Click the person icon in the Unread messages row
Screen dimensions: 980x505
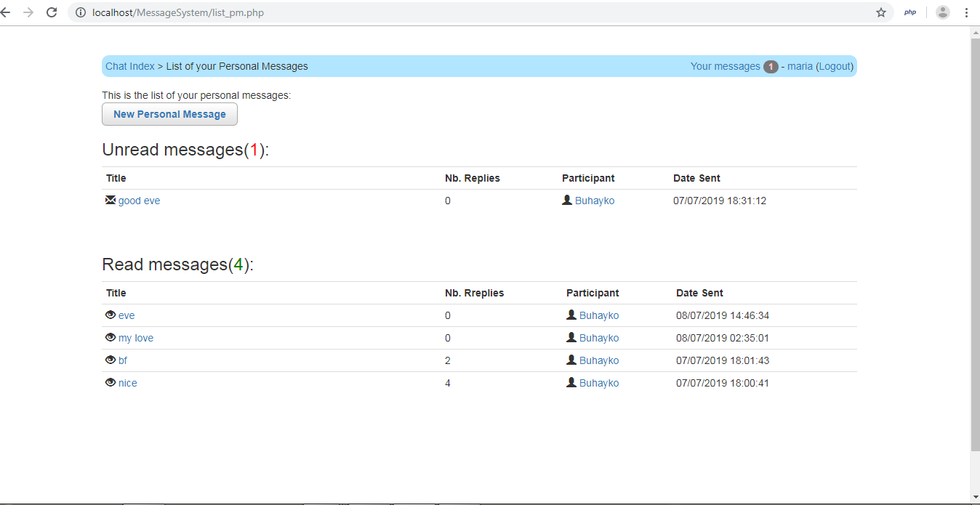pyautogui.click(x=567, y=200)
